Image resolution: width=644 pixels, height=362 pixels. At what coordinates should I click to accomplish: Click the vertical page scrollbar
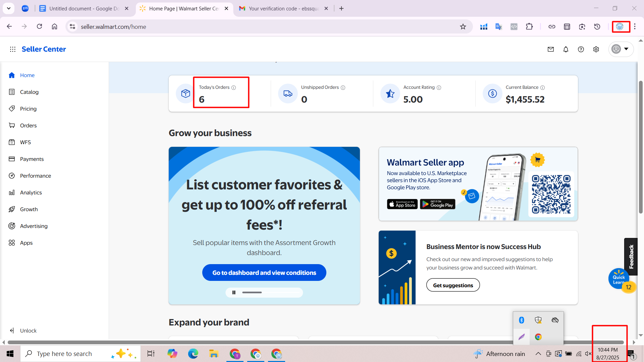(x=641, y=147)
